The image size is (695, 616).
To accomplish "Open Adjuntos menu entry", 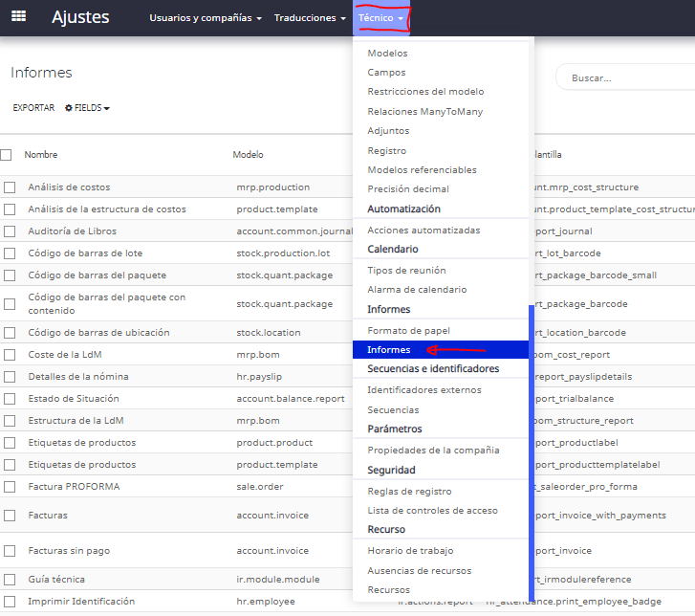I will pos(388,131).
